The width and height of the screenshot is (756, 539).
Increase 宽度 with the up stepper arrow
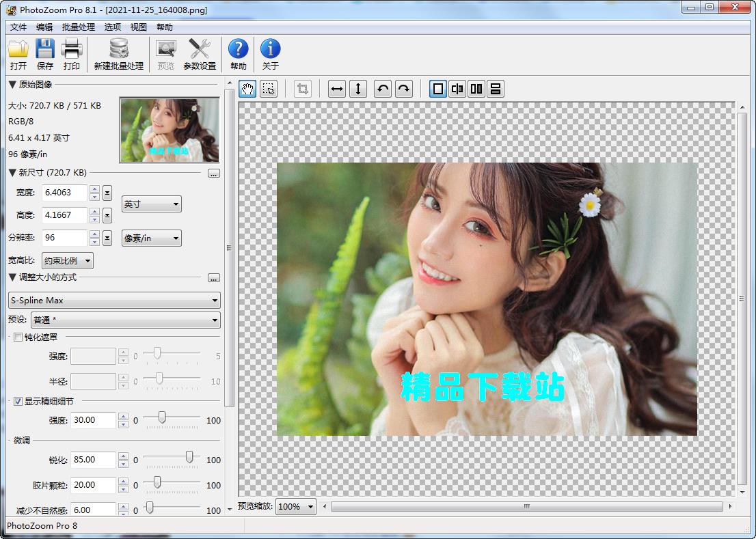(x=95, y=189)
